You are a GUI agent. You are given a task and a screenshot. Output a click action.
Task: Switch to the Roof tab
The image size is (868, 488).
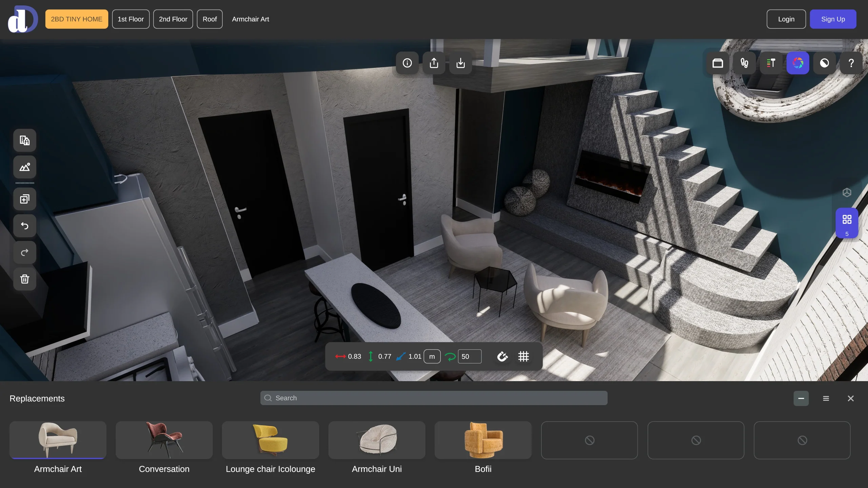[x=210, y=19]
